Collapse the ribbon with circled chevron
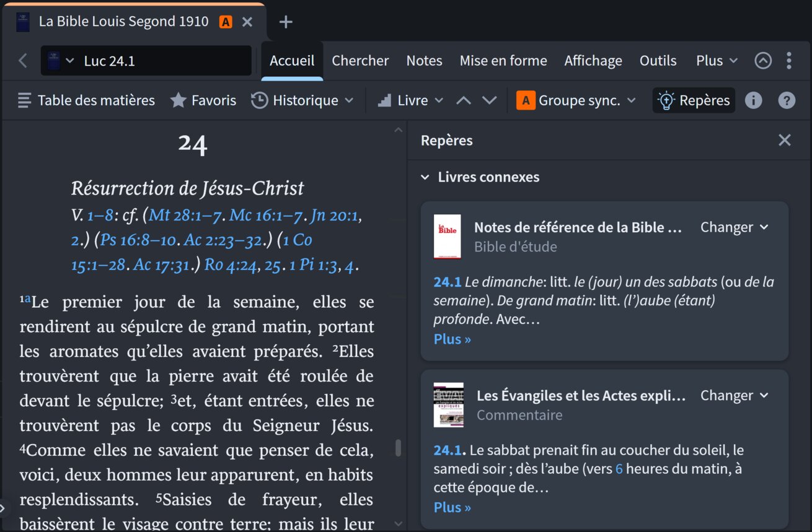Viewport: 812px width, 532px height. (x=763, y=61)
